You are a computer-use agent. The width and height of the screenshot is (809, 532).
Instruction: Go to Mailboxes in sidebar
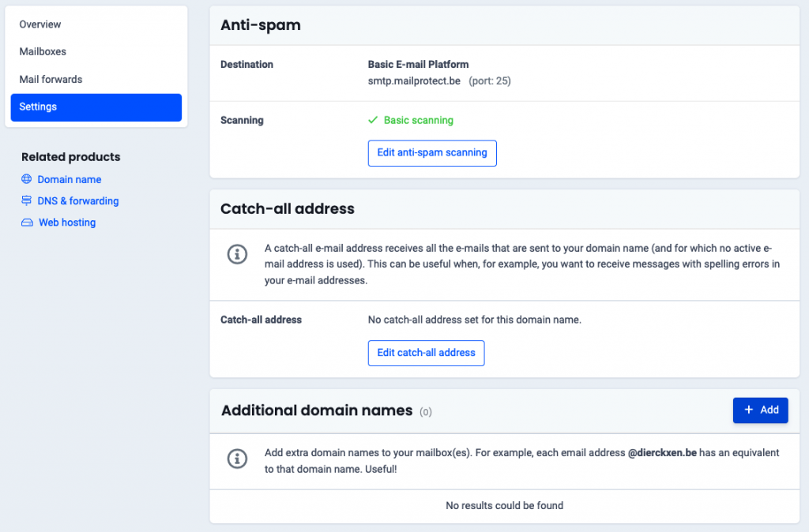coord(43,51)
